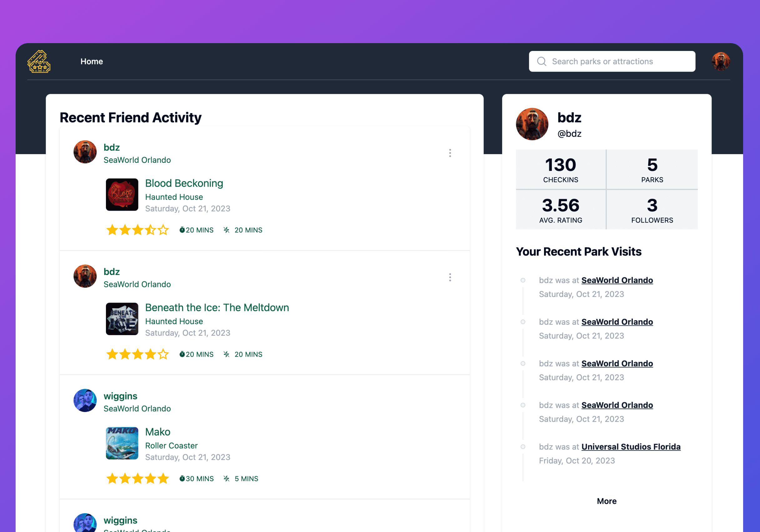Viewport: 760px width, 532px height.
Task: Click SeaWorld Orlando under Beneath the Ice author
Action: pyautogui.click(x=137, y=284)
